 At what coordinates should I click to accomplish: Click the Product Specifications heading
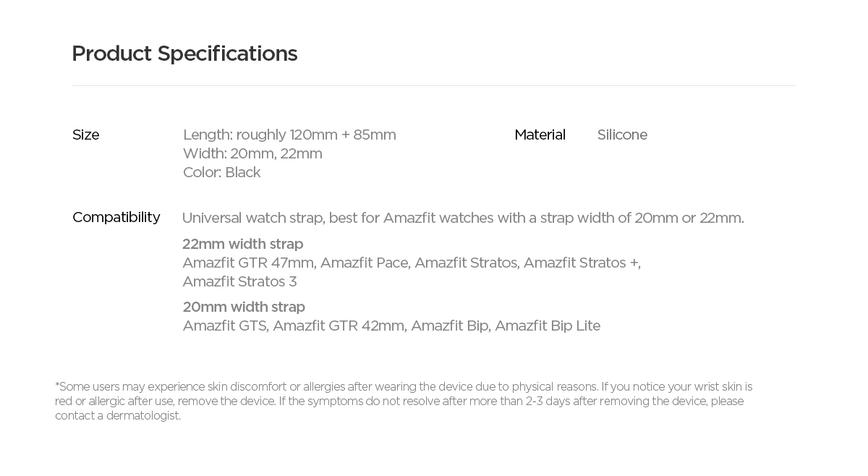(184, 54)
